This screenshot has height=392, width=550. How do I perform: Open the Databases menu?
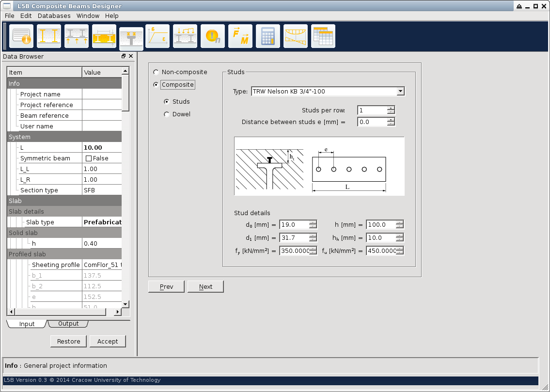pyautogui.click(x=54, y=16)
